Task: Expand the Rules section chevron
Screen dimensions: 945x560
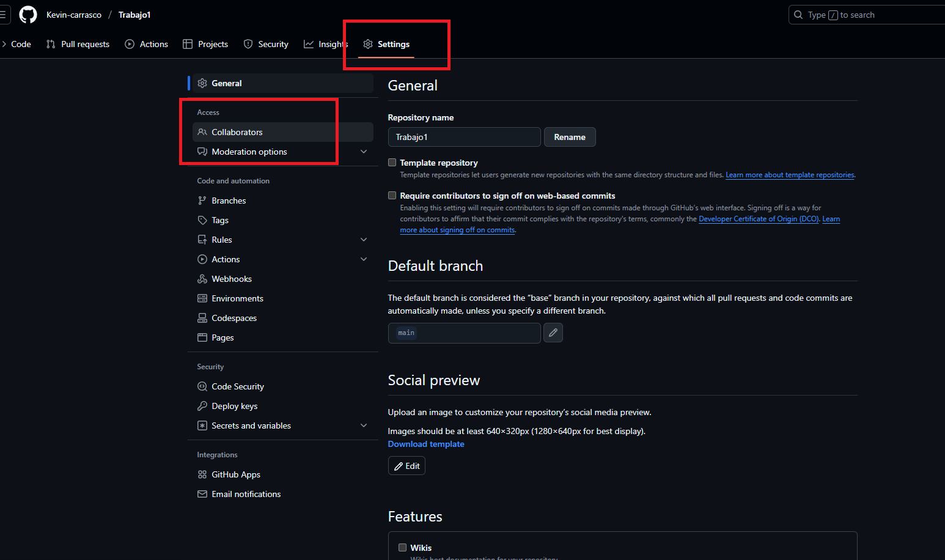Action: coord(364,240)
